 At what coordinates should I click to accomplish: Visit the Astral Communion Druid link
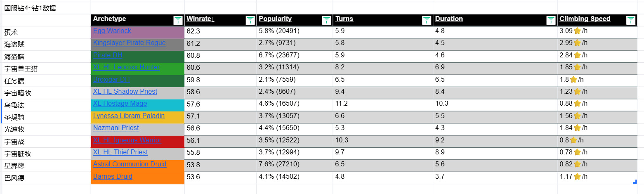pyautogui.click(x=130, y=164)
